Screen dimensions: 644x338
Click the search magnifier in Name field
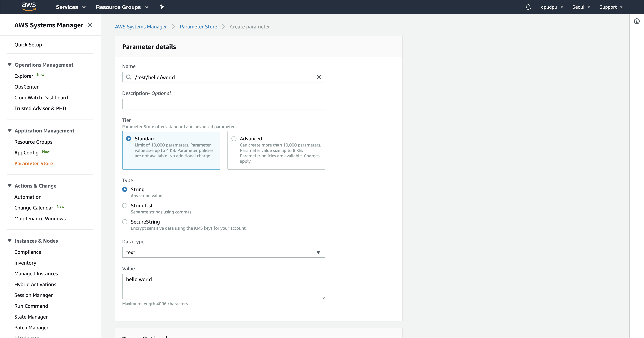128,77
